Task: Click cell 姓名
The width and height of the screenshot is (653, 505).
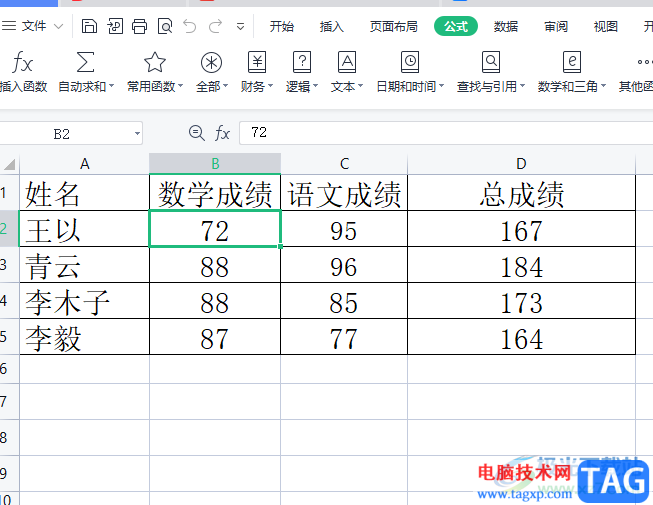Action: [x=85, y=193]
